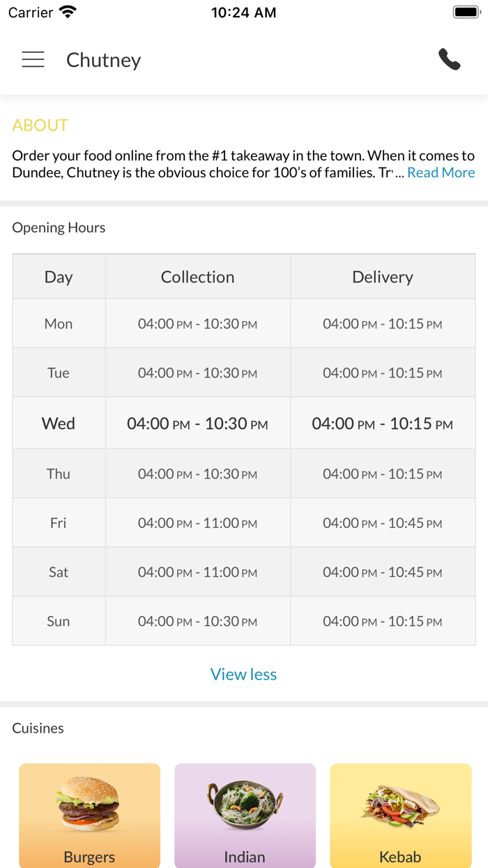This screenshot has height=868, width=488.
Task: Tap the battery indicator icon
Action: (466, 12)
